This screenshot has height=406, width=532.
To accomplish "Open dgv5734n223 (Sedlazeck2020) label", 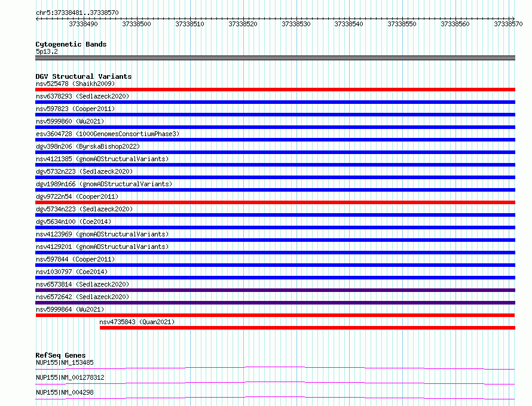I will [84, 209].
